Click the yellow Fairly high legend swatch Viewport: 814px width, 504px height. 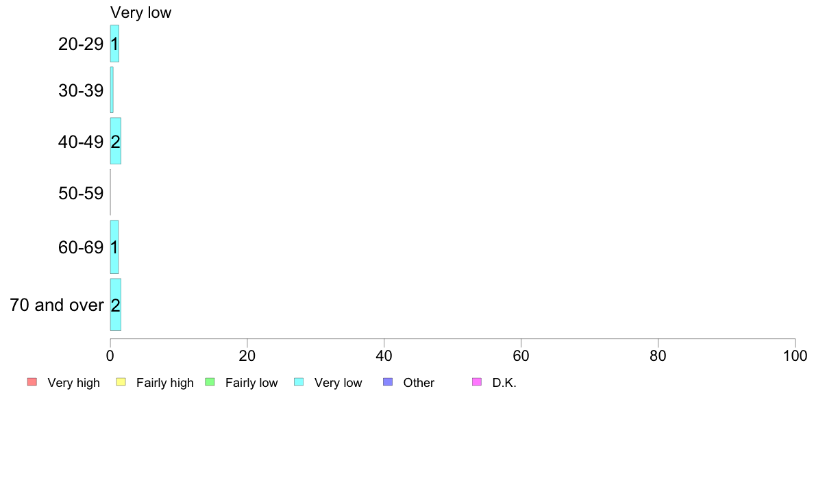coord(121,382)
